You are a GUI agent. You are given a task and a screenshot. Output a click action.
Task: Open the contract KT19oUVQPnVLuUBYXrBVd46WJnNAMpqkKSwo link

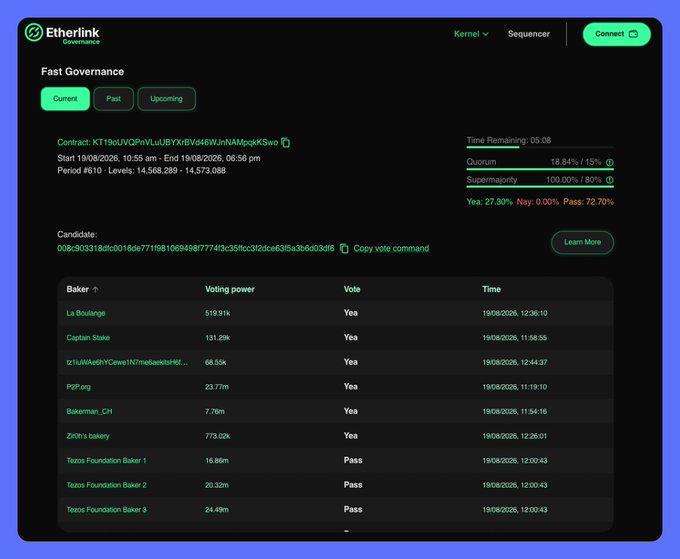click(185, 142)
